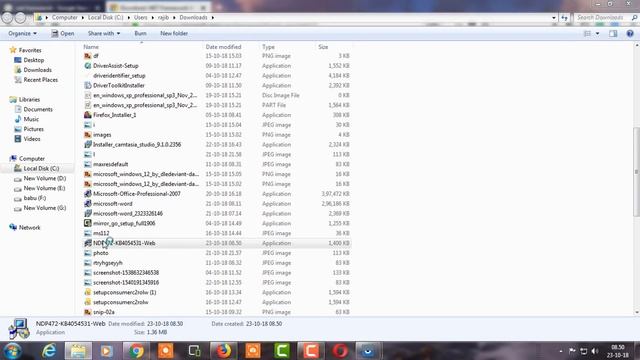Click the Open toolbar button

point(62,33)
